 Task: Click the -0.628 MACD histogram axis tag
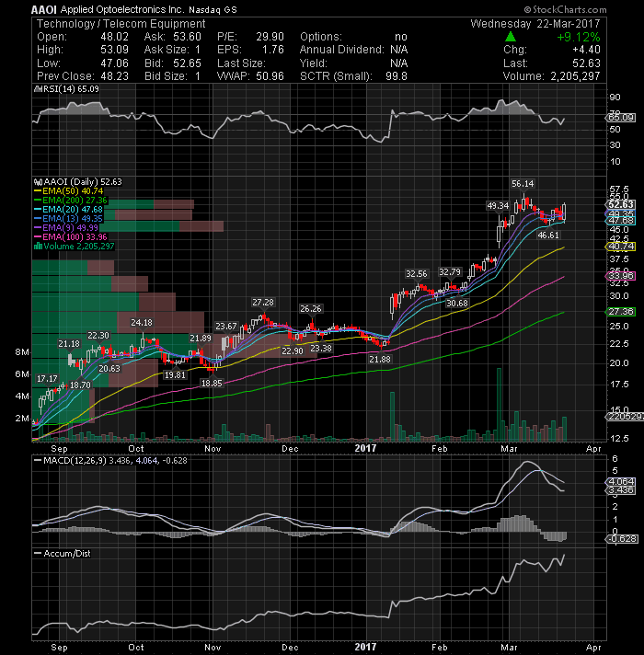coord(621,539)
